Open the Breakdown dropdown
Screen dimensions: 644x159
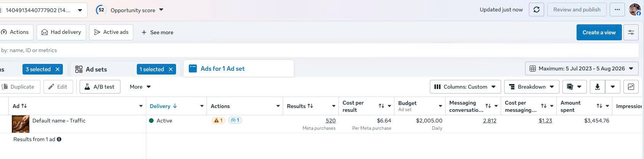[x=532, y=87]
